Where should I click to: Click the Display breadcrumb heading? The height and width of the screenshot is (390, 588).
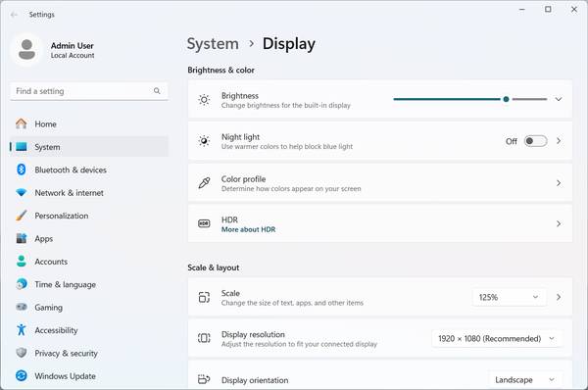pos(289,44)
